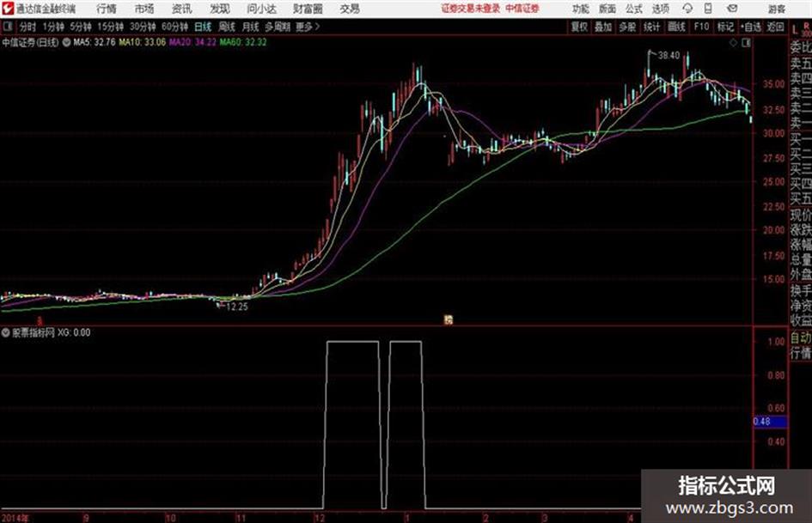Open the 市场 menu

[x=144, y=9]
